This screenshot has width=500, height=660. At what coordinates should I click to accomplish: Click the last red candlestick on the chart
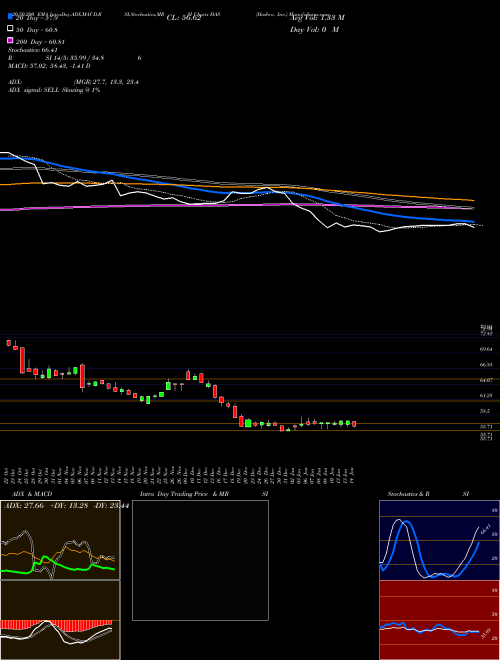coord(354,424)
